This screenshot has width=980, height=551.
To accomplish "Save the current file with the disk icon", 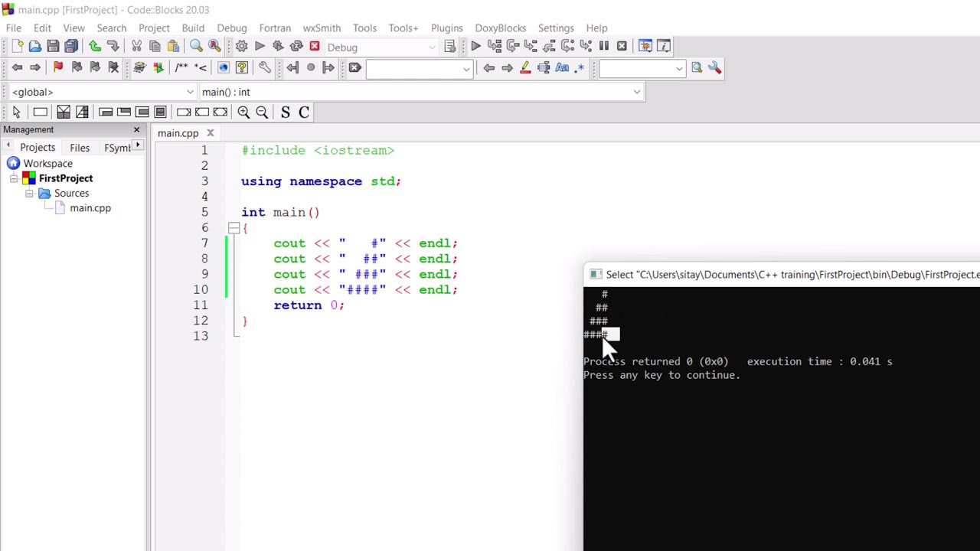I will pos(53,47).
